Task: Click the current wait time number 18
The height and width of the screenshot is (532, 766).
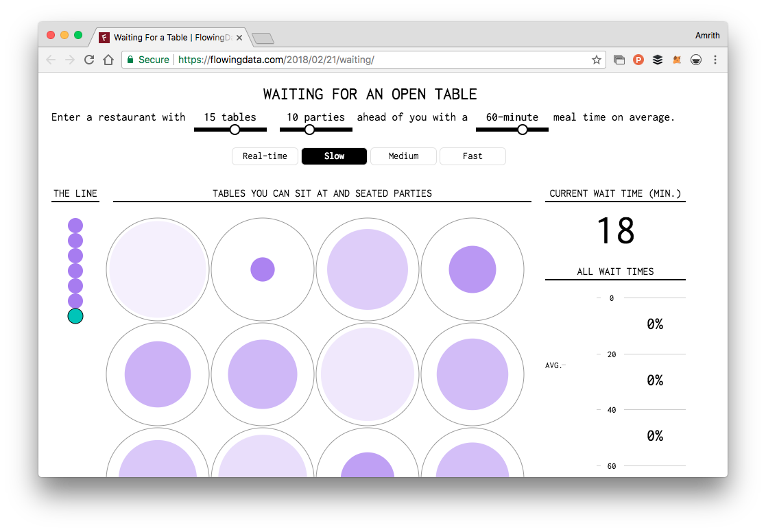Action: (616, 230)
